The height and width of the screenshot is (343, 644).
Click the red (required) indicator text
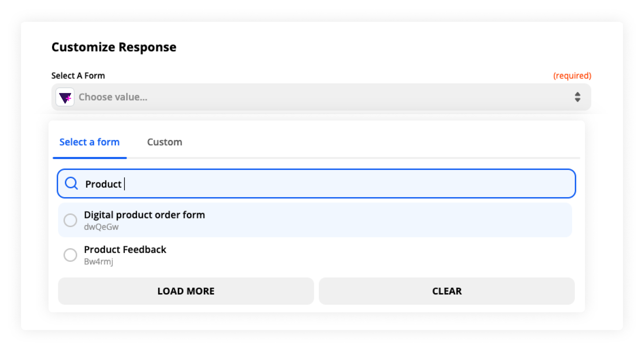[572, 76]
